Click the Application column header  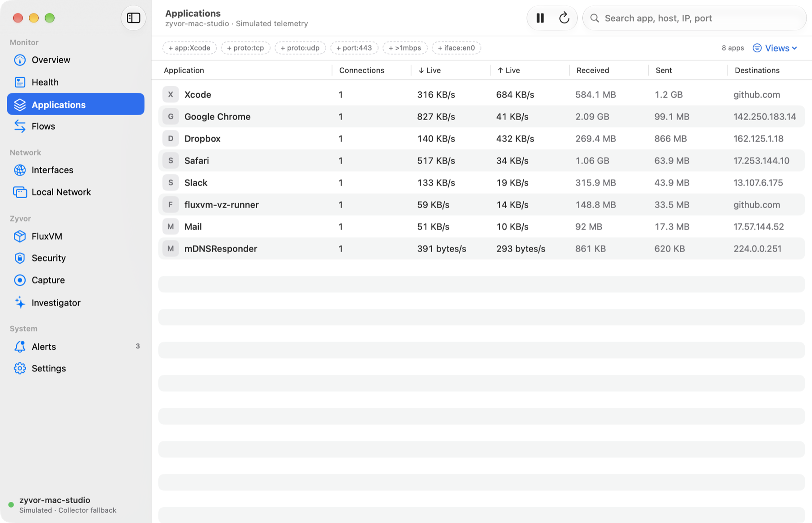[x=184, y=70]
